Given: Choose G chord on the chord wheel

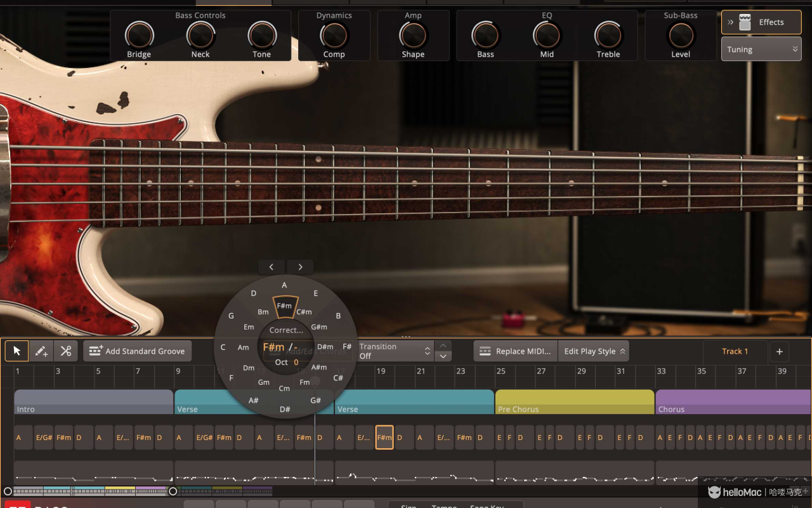Looking at the screenshot, I should pos(231,316).
